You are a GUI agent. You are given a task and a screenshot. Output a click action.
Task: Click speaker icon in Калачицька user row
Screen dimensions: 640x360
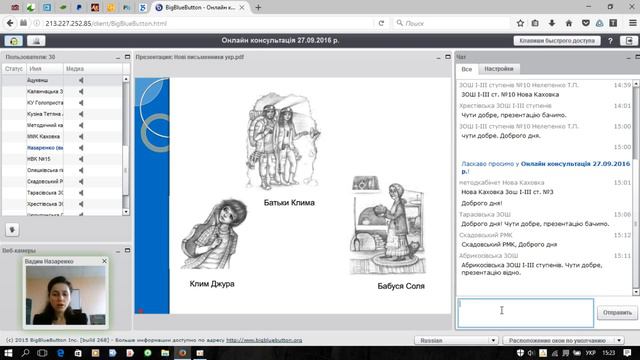point(81,91)
